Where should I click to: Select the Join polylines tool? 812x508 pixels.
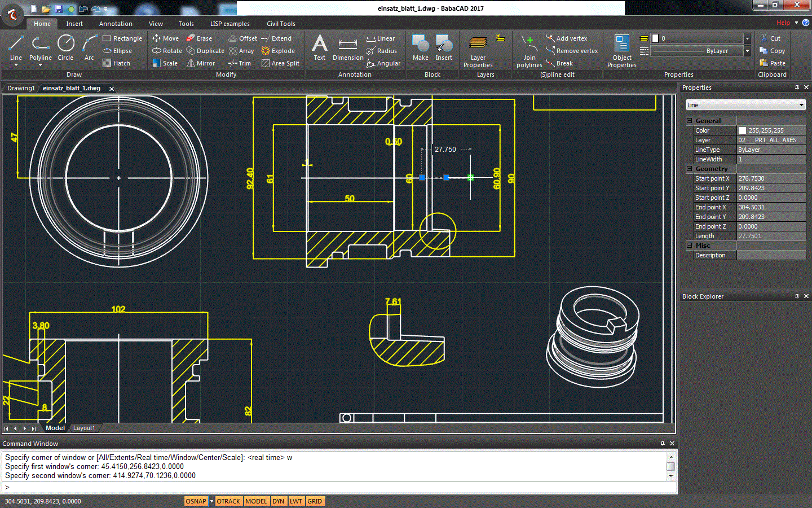pyautogui.click(x=529, y=51)
